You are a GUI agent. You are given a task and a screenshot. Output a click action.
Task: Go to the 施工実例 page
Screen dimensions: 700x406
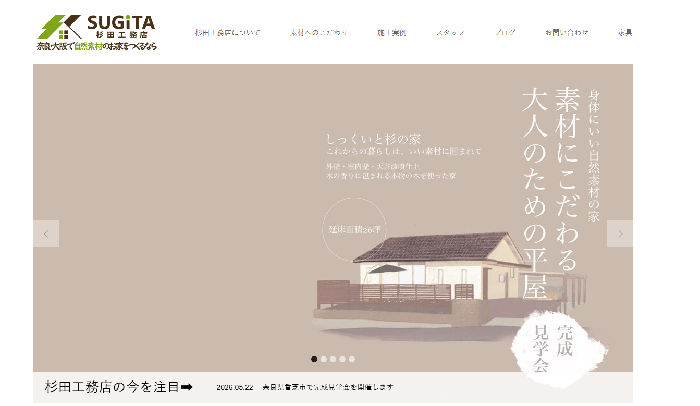392,33
